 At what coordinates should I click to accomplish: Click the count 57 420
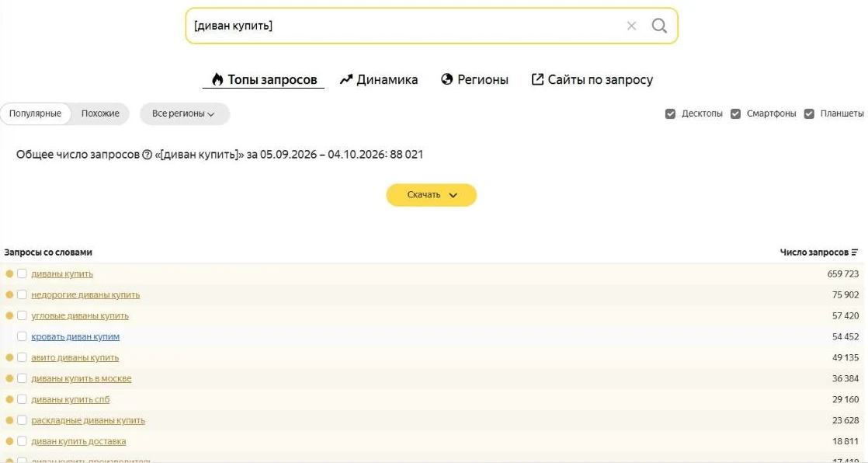(x=845, y=315)
